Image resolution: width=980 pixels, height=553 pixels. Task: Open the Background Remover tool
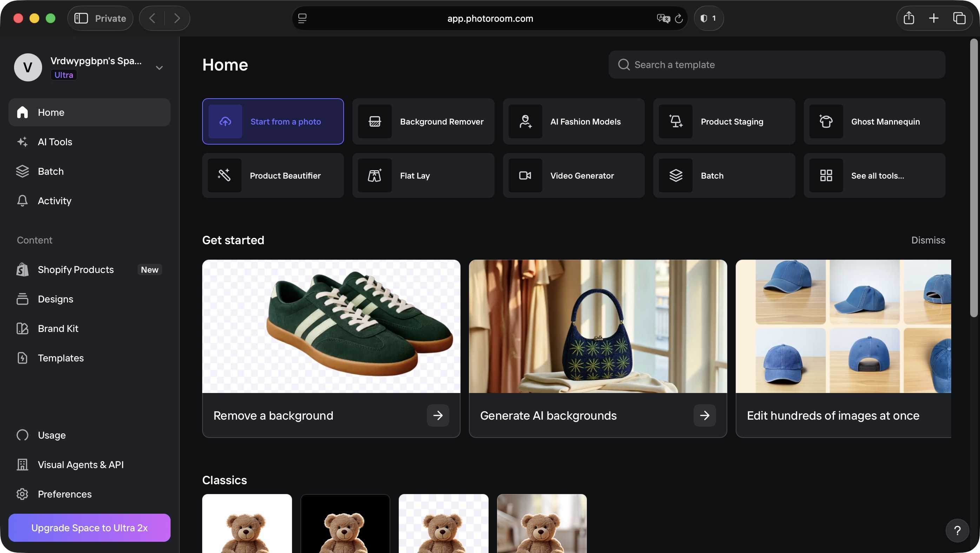423,121
